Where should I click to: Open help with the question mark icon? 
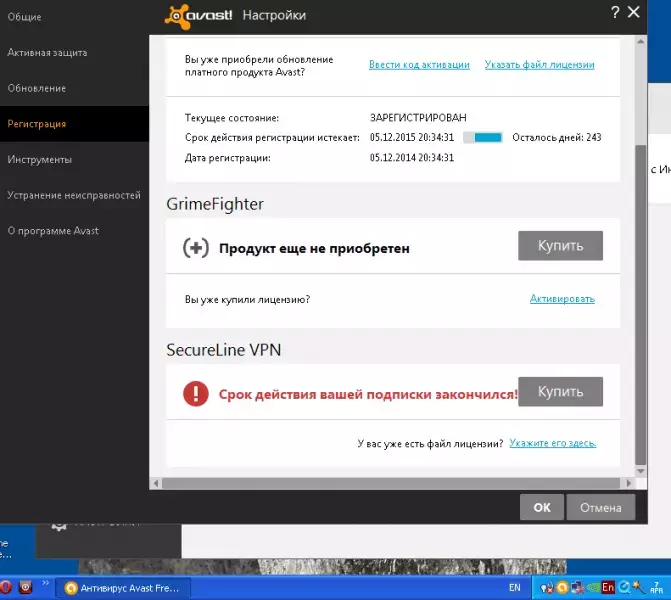[x=615, y=12]
